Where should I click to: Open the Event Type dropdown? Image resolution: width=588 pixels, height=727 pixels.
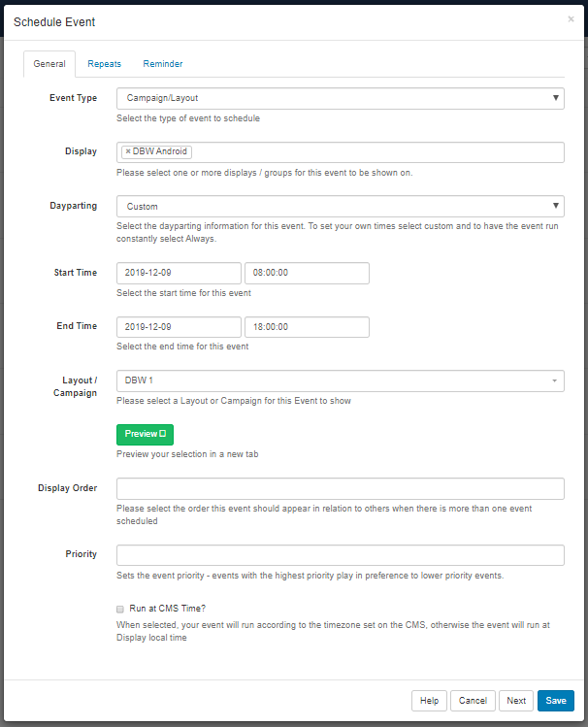(341, 98)
